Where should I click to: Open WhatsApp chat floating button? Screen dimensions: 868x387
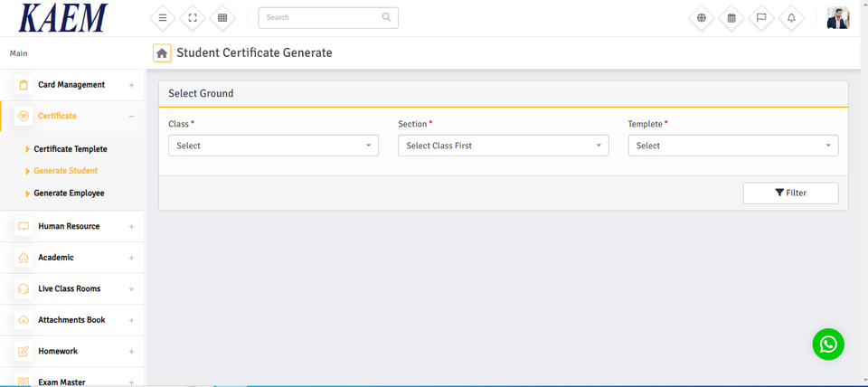(828, 345)
